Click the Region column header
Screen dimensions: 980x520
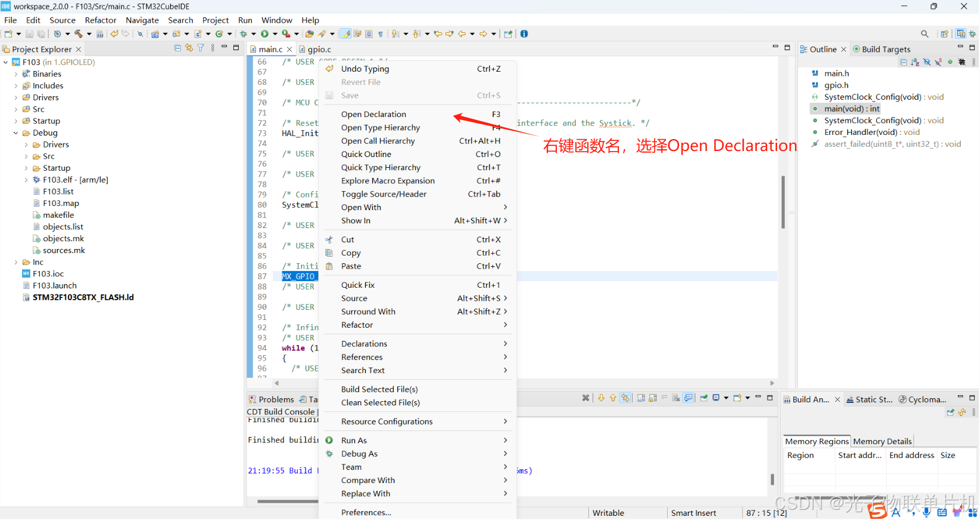(809, 455)
